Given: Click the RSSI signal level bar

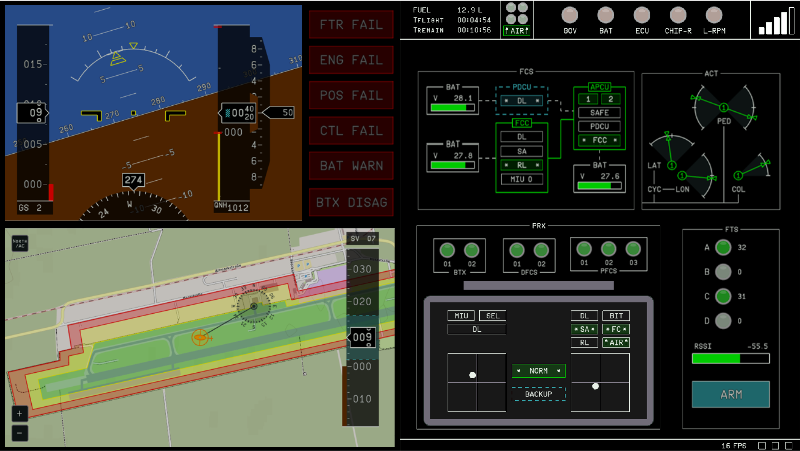Looking at the screenshot, I should (x=730, y=358).
